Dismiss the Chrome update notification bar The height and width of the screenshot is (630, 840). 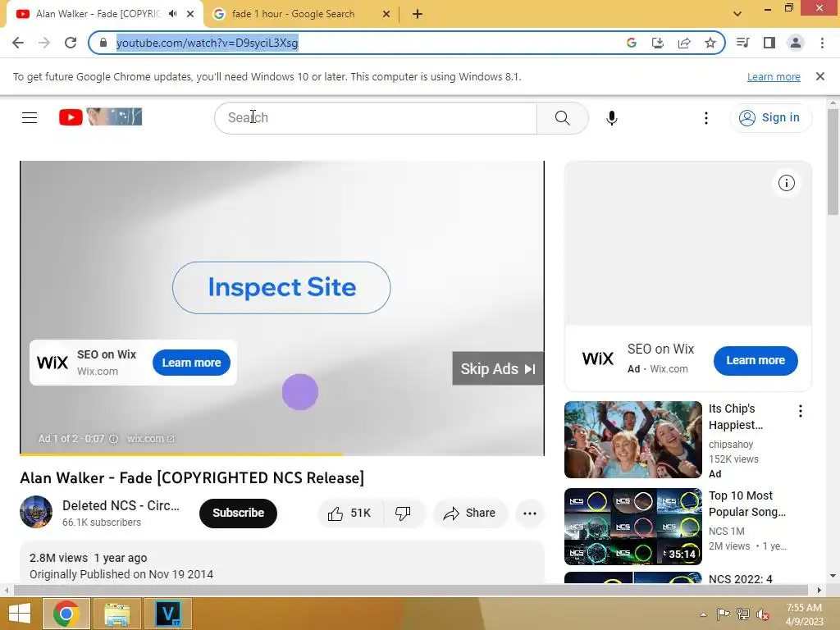(x=820, y=76)
